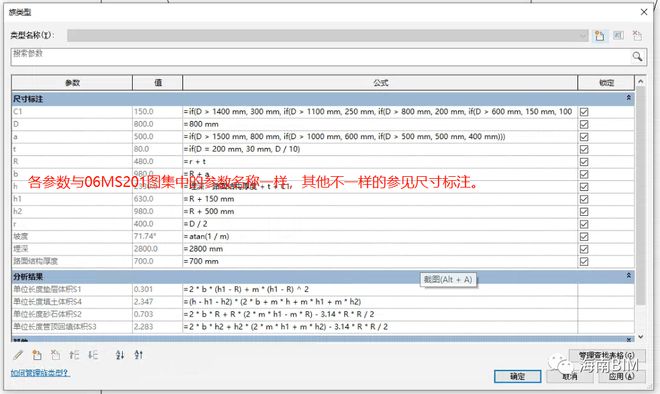Click the formula '=700 mm' for 路面结构厚度
Screen dimensions: 660x394
point(201,261)
